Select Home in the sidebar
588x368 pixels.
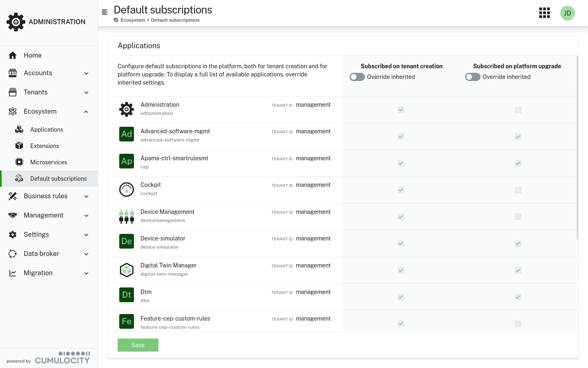(x=33, y=55)
